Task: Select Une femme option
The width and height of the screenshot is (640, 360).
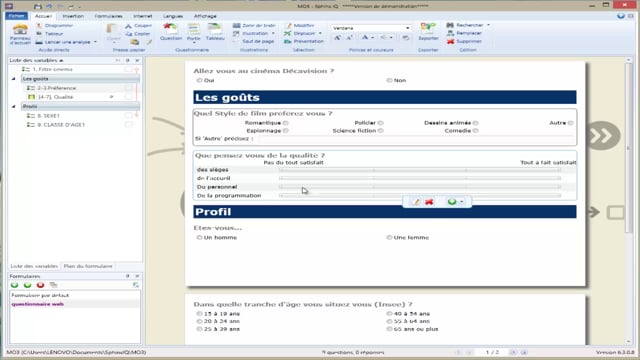Action: (x=389, y=238)
